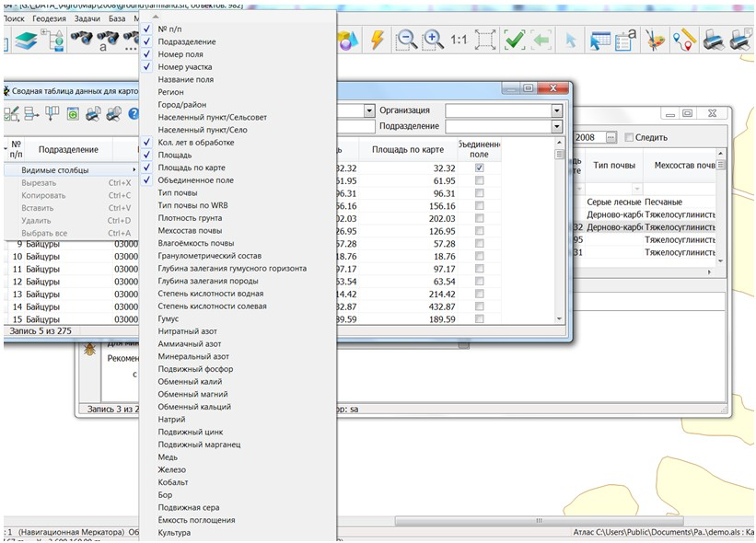Toggle the 'Следить' checkbox
Image resolution: width=756 pixels, height=543 pixels.
pyautogui.click(x=630, y=138)
